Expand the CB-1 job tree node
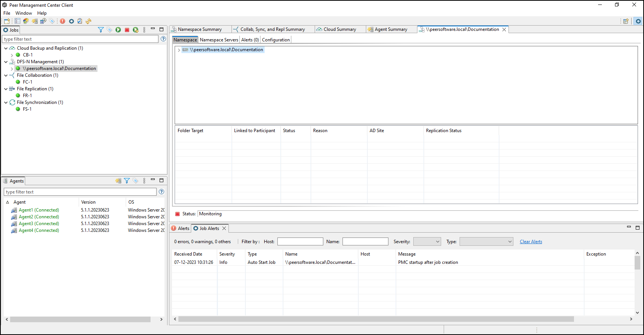The image size is (644, 335). point(12,55)
